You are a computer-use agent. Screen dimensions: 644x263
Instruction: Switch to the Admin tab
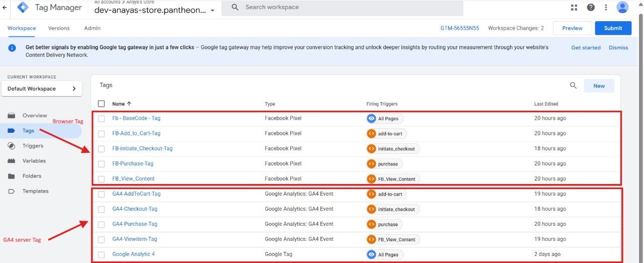[92, 28]
